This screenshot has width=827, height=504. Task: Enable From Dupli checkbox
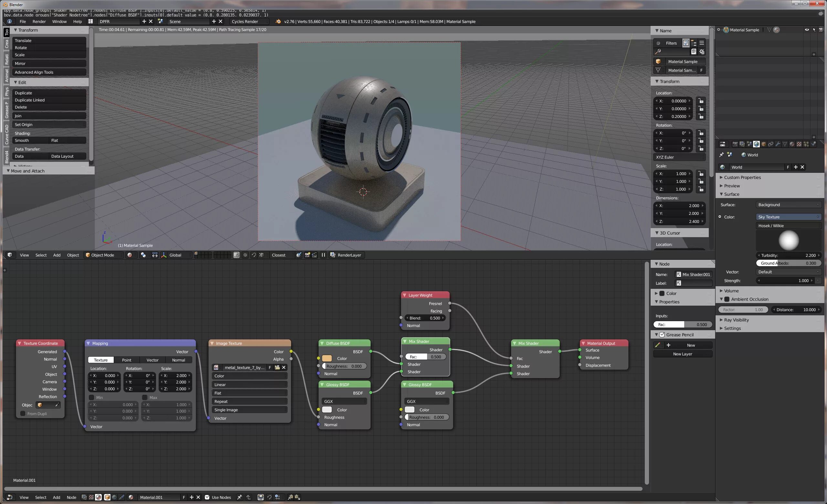23,414
